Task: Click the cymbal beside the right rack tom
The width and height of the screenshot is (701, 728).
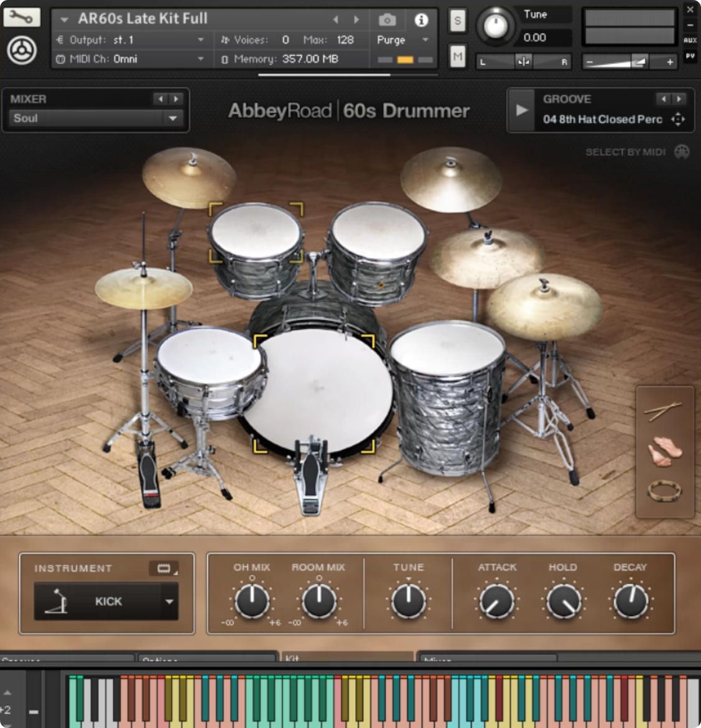Action: [x=486, y=258]
